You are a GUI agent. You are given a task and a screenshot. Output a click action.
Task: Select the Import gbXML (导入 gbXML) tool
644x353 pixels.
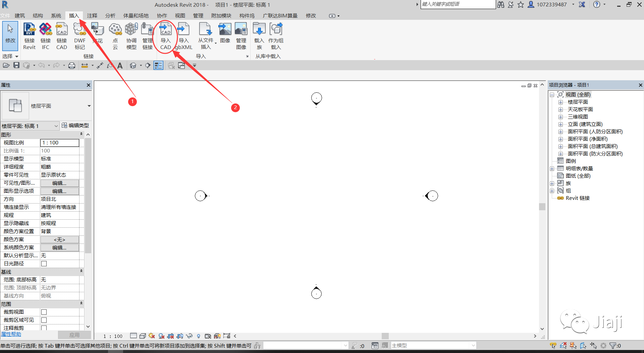[183, 36]
